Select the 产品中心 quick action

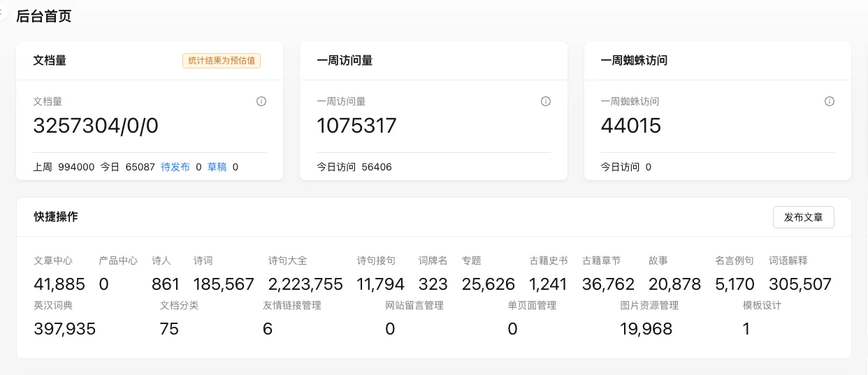pos(118,274)
